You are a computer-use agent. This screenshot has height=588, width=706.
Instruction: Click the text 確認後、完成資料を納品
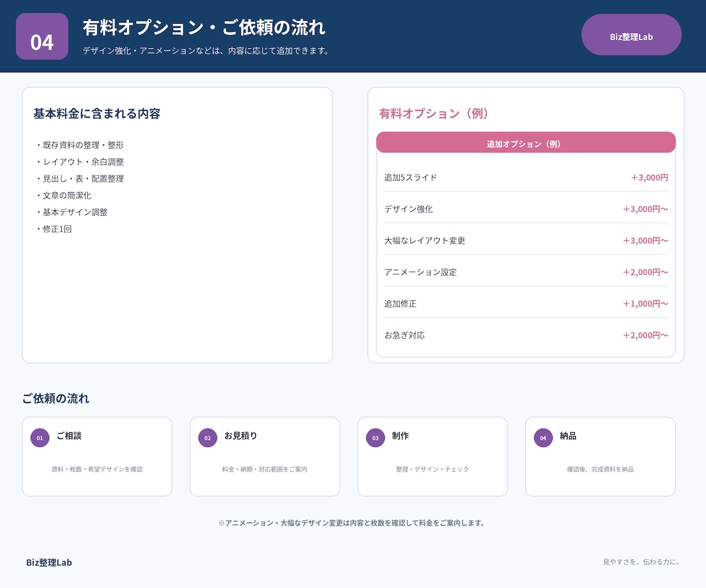click(x=601, y=469)
